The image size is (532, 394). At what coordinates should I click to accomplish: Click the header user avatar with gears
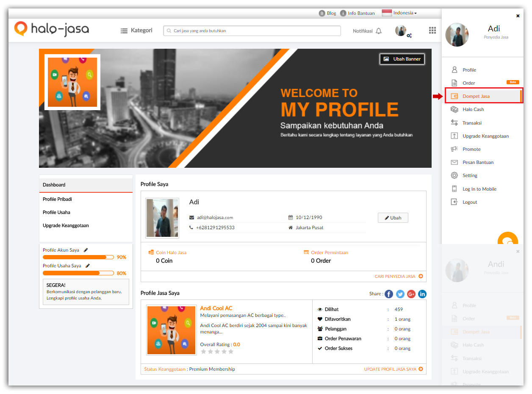(x=403, y=31)
